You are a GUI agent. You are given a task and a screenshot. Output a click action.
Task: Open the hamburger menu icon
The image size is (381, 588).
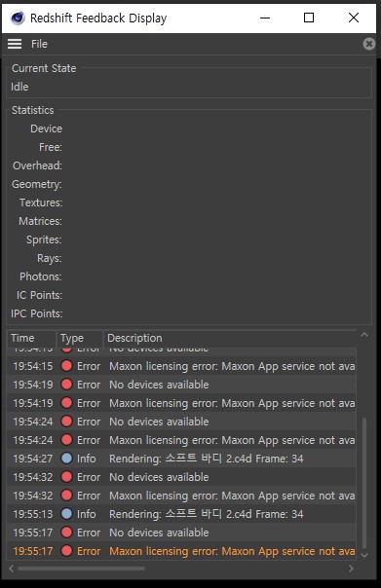click(x=15, y=44)
